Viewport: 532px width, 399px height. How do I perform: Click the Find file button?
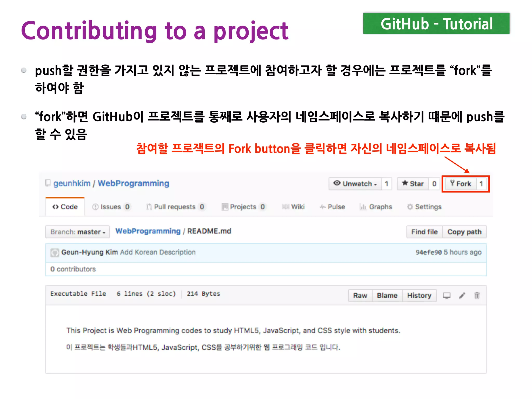(x=424, y=232)
